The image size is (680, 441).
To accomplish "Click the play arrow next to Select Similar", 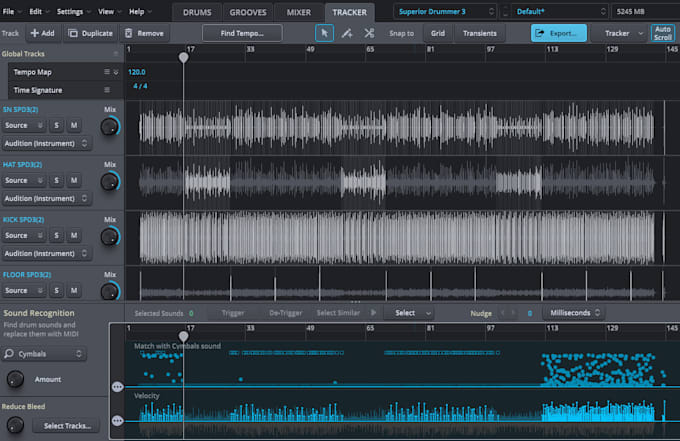I will point(373,312).
